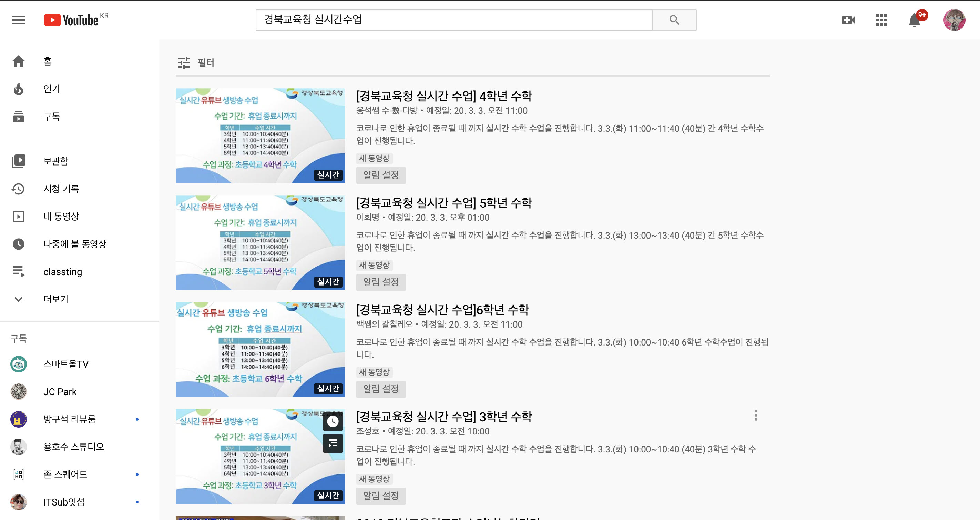Toggle 알림 설정 for 5학년 수학
This screenshot has width=980, height=520.
point(380,282)
